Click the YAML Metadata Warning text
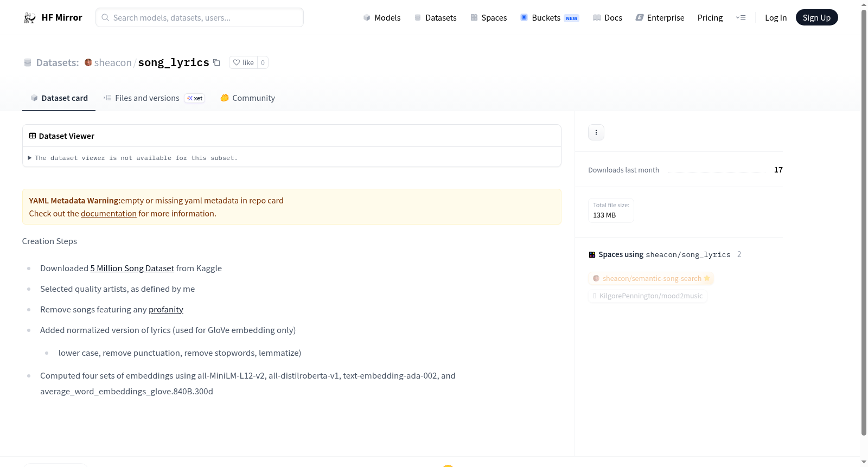 click(x=75, y=201)
